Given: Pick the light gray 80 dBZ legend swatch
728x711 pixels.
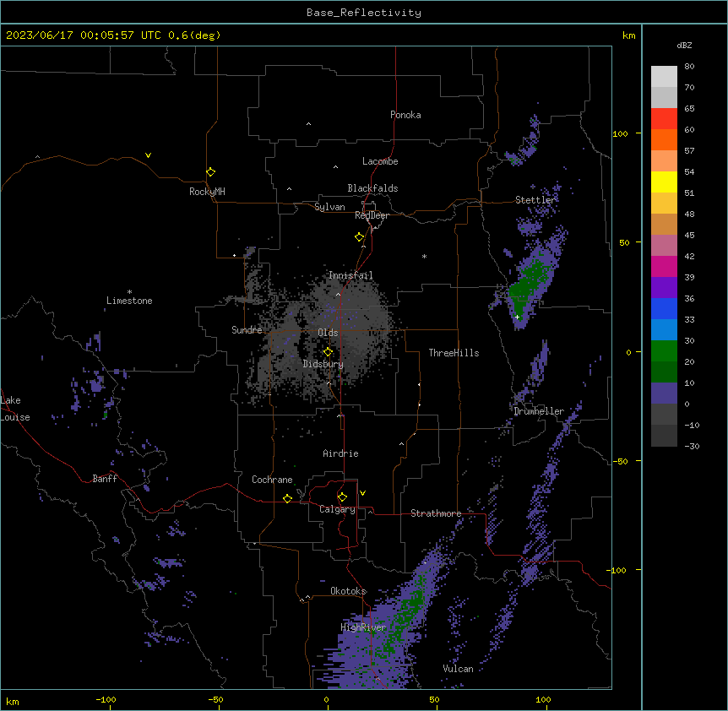Looking at the screenshot, I should tap(664, 77).
